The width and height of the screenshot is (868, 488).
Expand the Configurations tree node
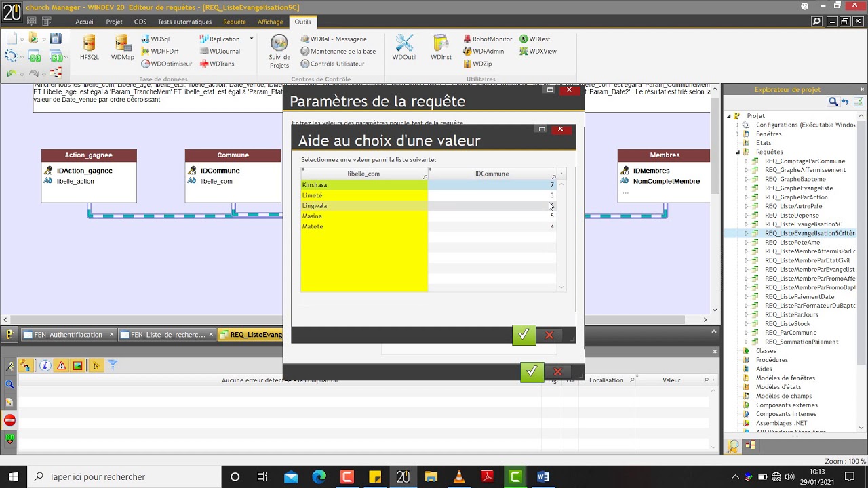click(x=738, y=125)
